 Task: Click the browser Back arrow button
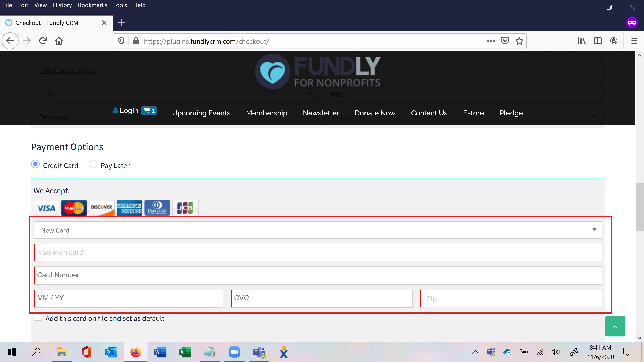point(10,41)
